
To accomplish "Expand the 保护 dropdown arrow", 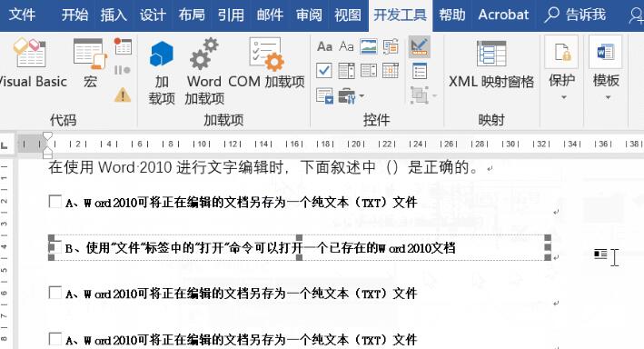I will pyautogui.click(x=564, y=97).
